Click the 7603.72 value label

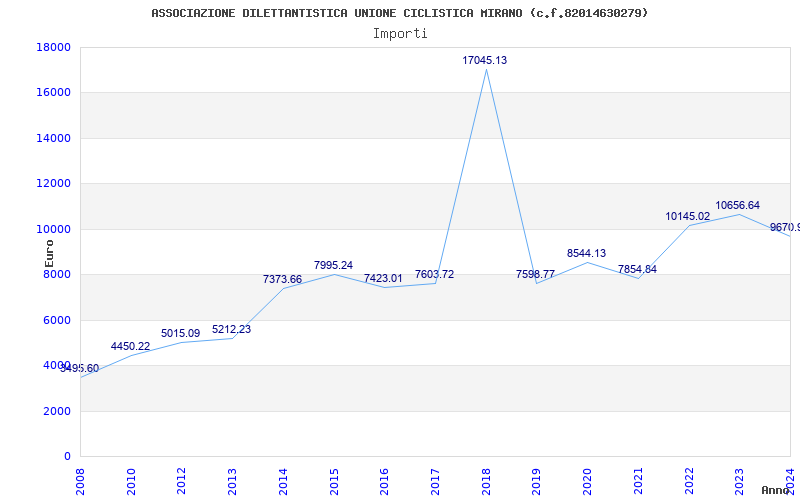coord(434,274)
